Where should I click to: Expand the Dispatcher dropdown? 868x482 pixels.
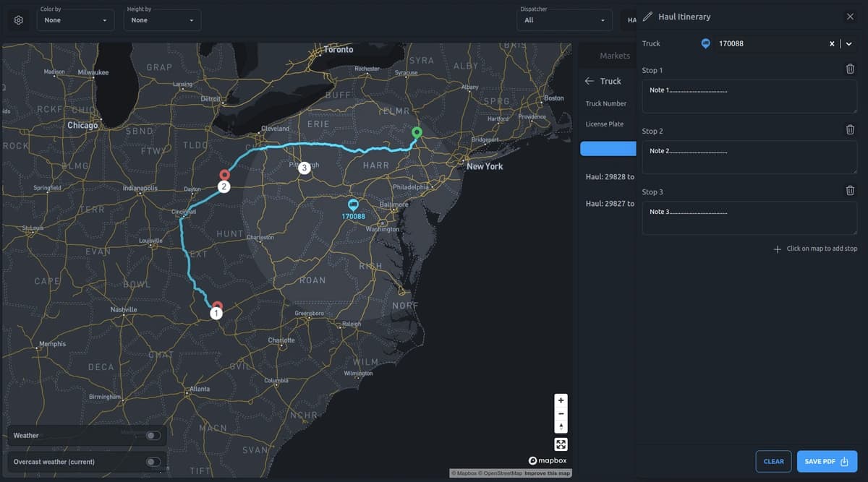pyautogui.click(x=564, y=20)
